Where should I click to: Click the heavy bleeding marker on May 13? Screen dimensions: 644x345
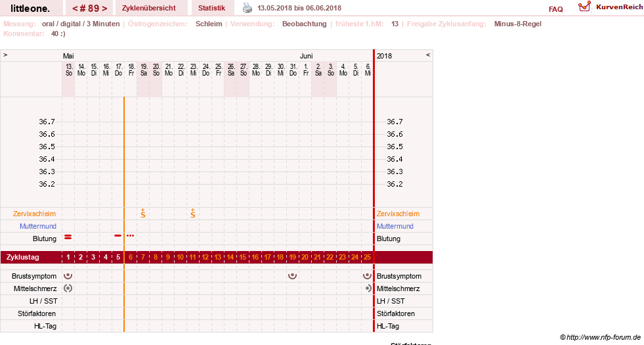pyautogui.click(x=68, y=237)
